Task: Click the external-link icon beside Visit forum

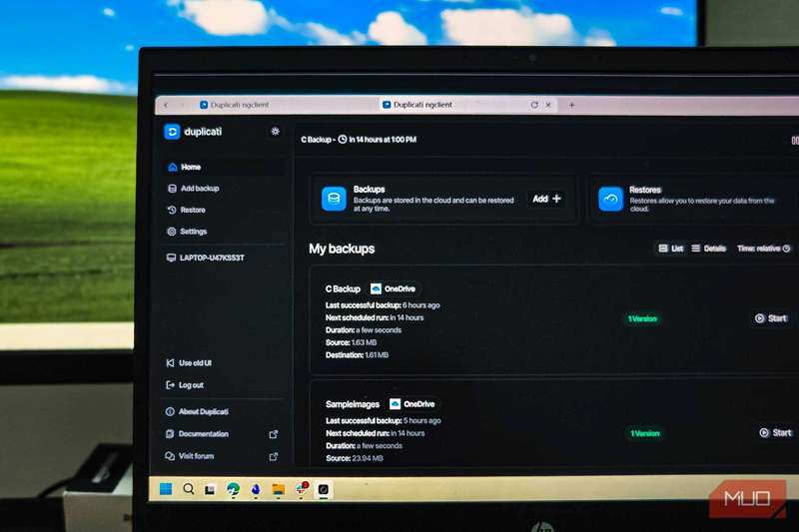Action: coord(274,457)
